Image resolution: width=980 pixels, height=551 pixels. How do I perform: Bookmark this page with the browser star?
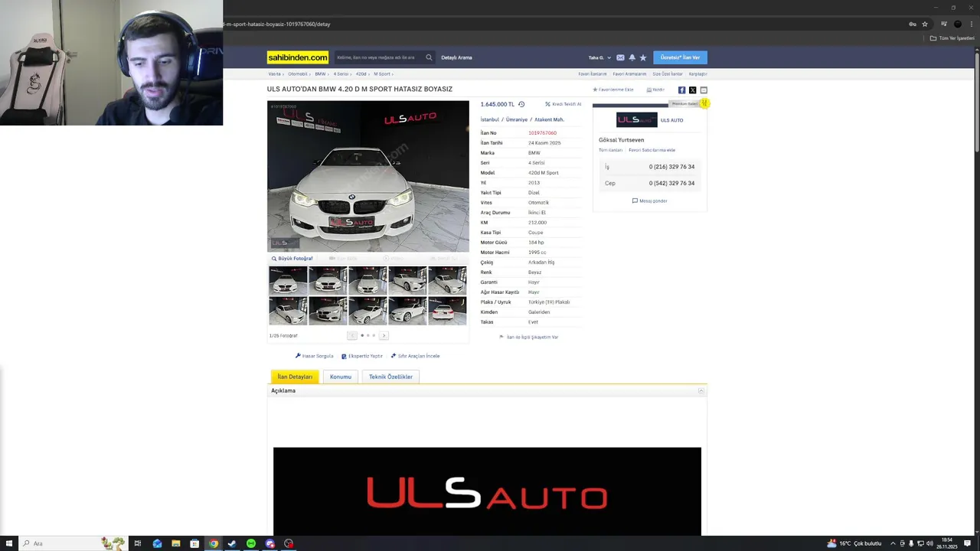(x=925, y=24)
